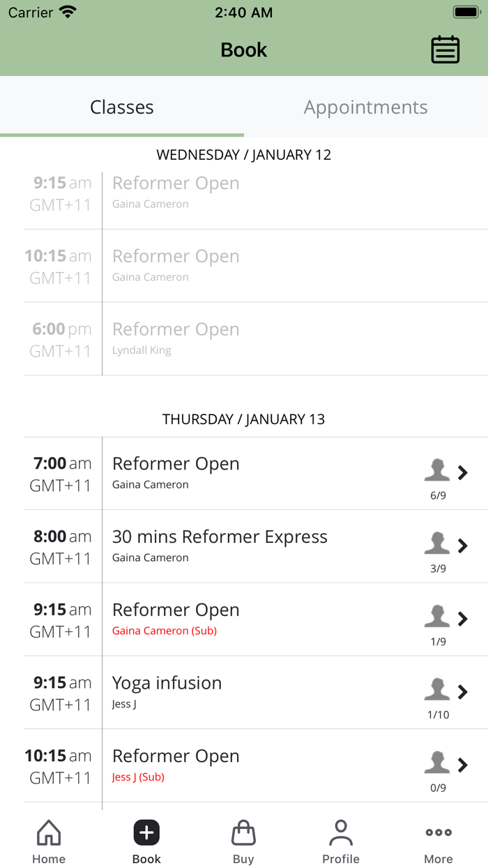Open the Profile person icon

point(341,832)
